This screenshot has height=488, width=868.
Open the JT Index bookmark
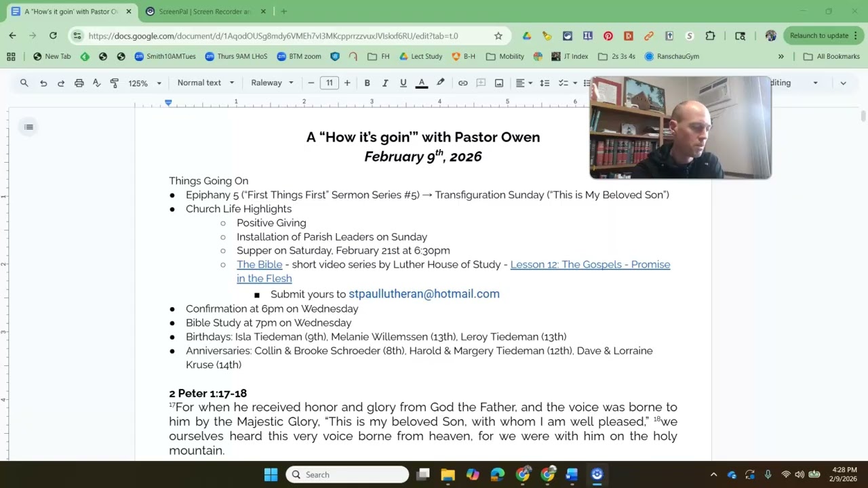coord(570,56)
